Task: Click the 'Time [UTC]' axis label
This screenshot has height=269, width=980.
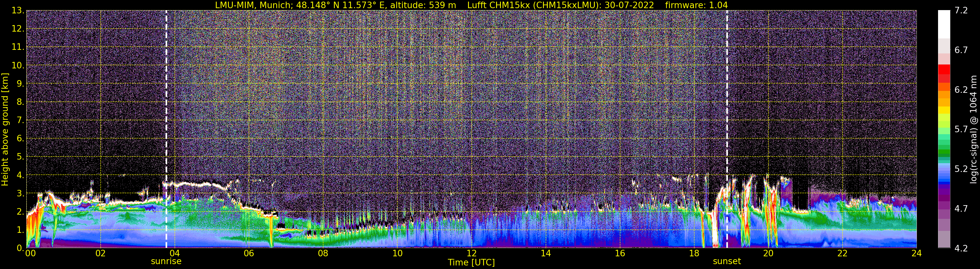Action: coord(471,262)
